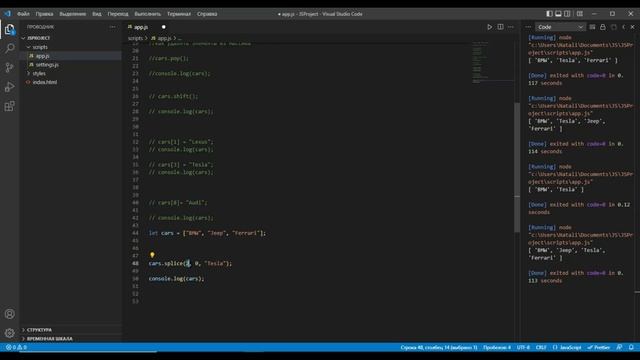Screen dimensions: 640x360
Task: Toggle primary sidebar layout icon
Action: [549, 14]
